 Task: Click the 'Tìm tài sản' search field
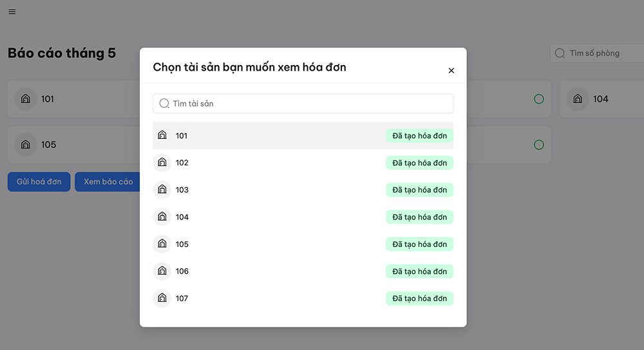pos(303,104)
